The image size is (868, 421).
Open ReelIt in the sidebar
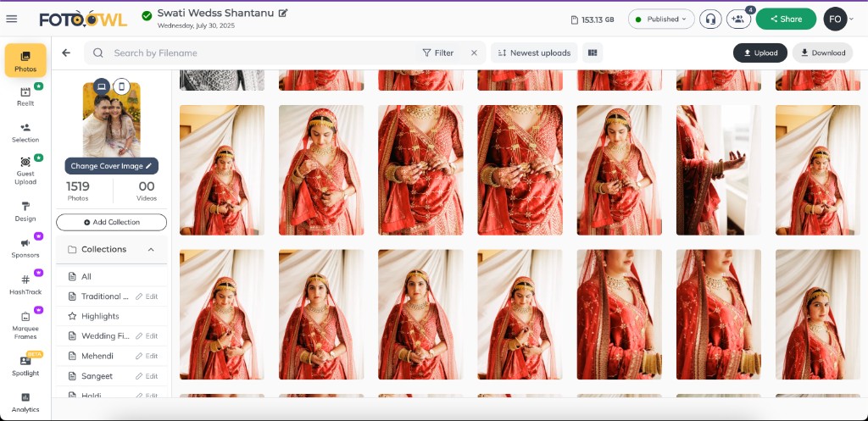[25, 97]
